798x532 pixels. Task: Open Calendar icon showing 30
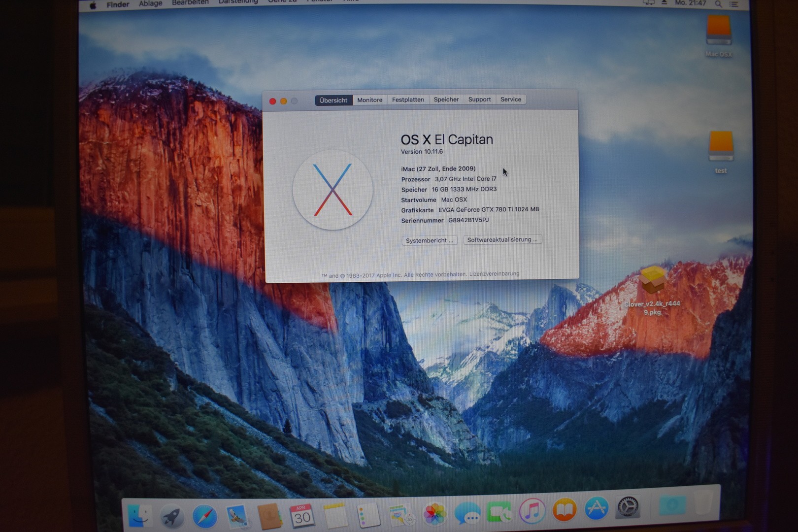(x=302, y=516)
